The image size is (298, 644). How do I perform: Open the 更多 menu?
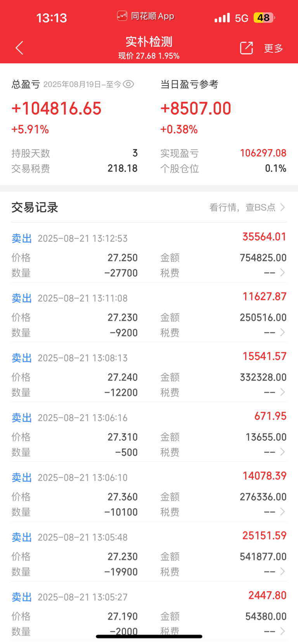pyautogui.click(x=274, y=48)
